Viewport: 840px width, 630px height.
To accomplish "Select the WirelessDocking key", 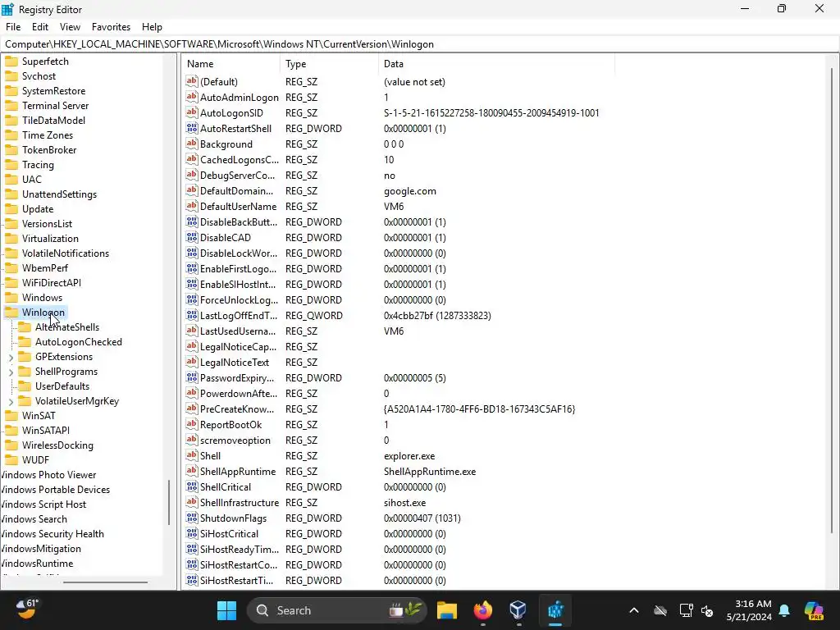I will pos(57,445).
